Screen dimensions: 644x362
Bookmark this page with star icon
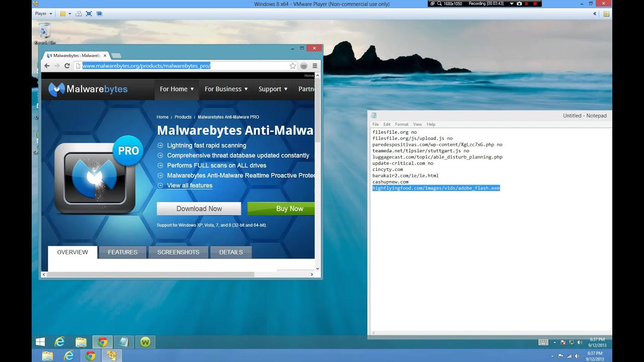click(293, 66)
